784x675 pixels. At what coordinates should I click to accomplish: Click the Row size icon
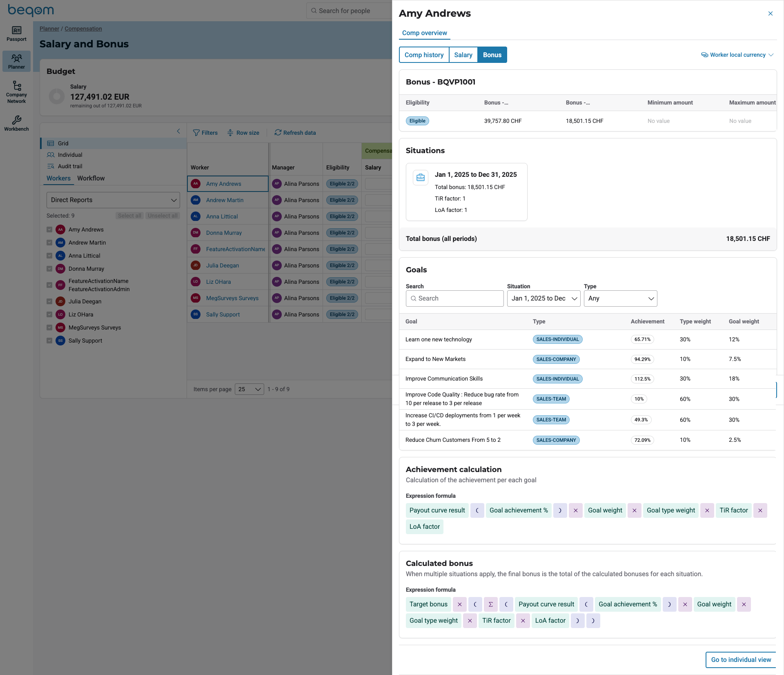(230, 133)
